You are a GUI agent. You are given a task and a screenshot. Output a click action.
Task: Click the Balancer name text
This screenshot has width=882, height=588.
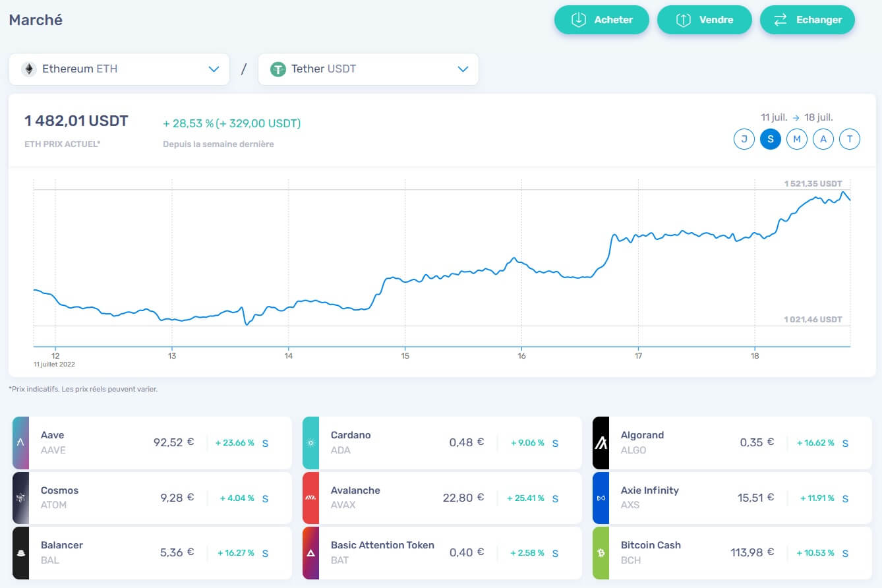tap(62, 545)
